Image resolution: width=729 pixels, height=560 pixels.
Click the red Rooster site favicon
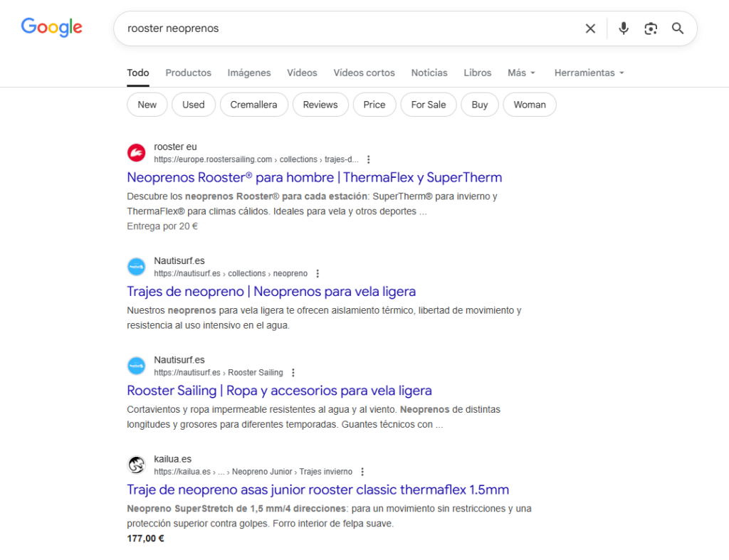pos(136,153)
